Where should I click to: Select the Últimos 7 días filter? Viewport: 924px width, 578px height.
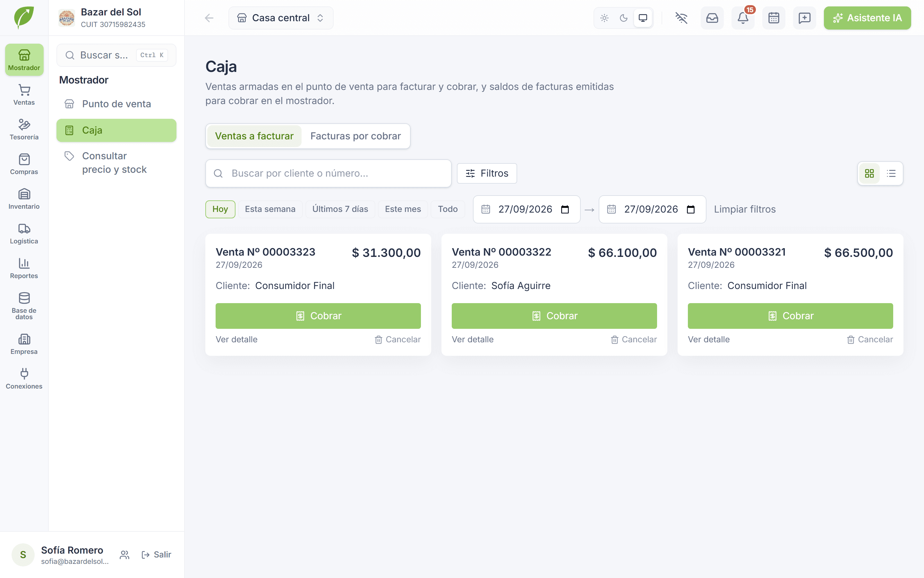pyautogui.click(x=340, y=209)
